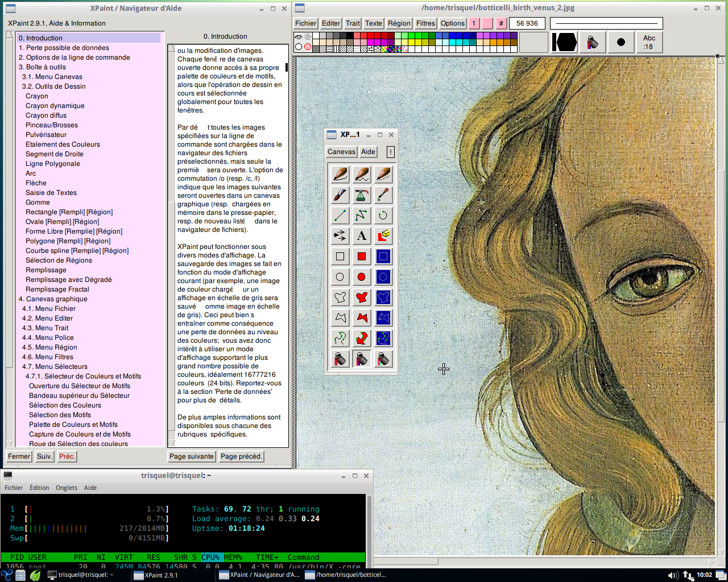The width and height of the screenshot is (728, 582).
Task: Select the outlined oval tool
Action: (340, 277)
